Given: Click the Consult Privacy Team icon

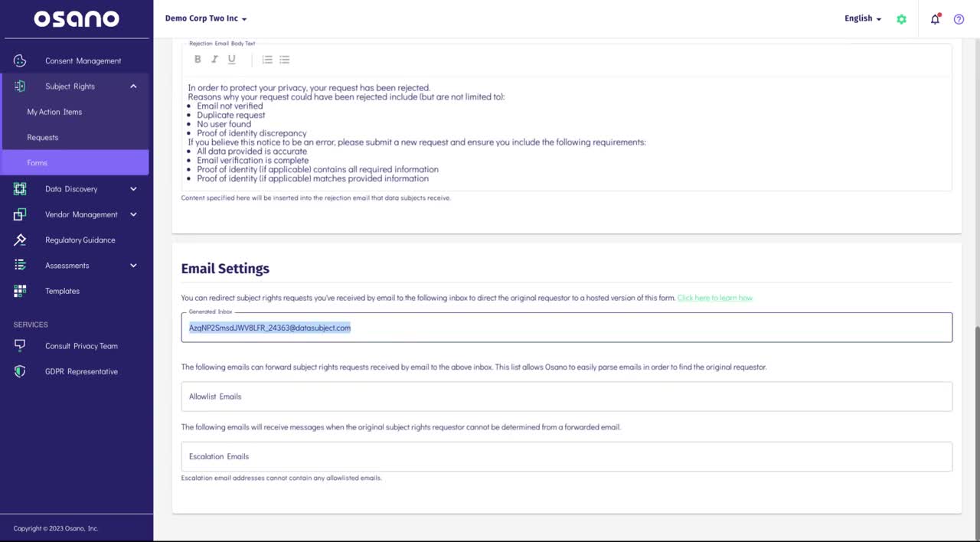Looking at the screenshot, I should tap(20, 345).
